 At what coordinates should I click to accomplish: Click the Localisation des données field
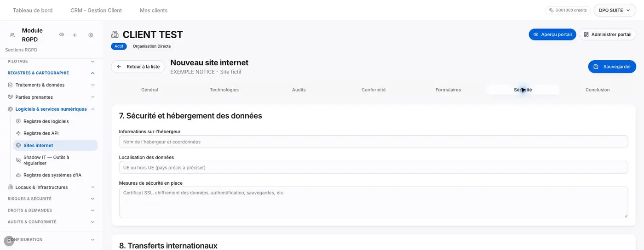point(374,167)
